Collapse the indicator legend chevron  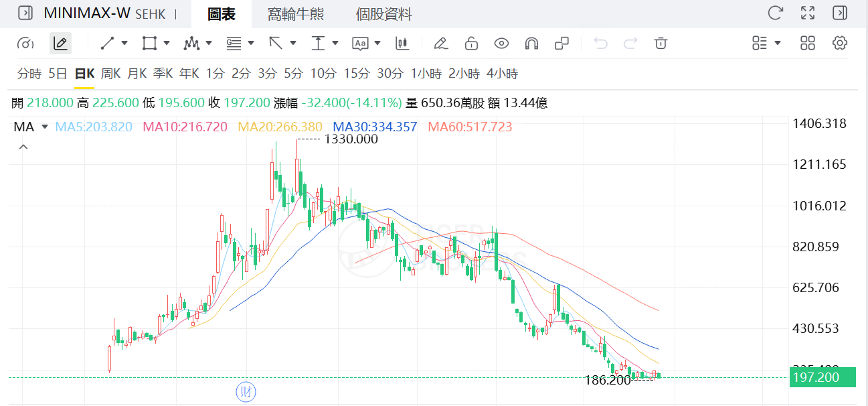(23, 146)
